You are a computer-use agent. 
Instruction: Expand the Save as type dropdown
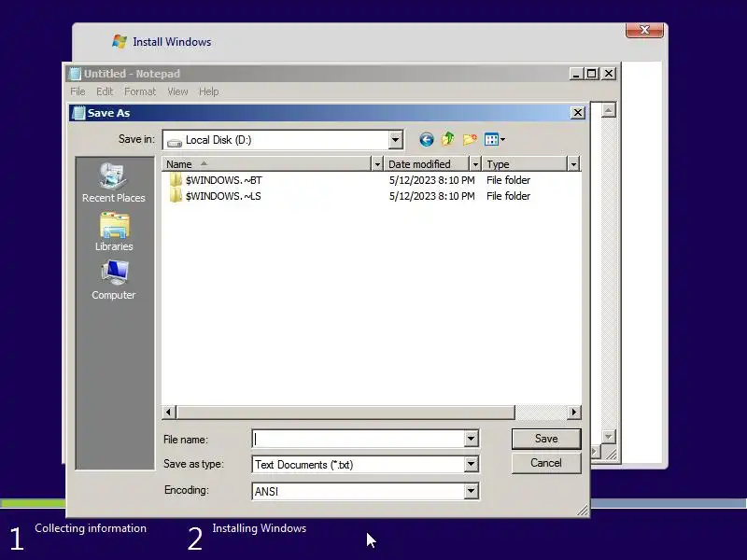471,464
